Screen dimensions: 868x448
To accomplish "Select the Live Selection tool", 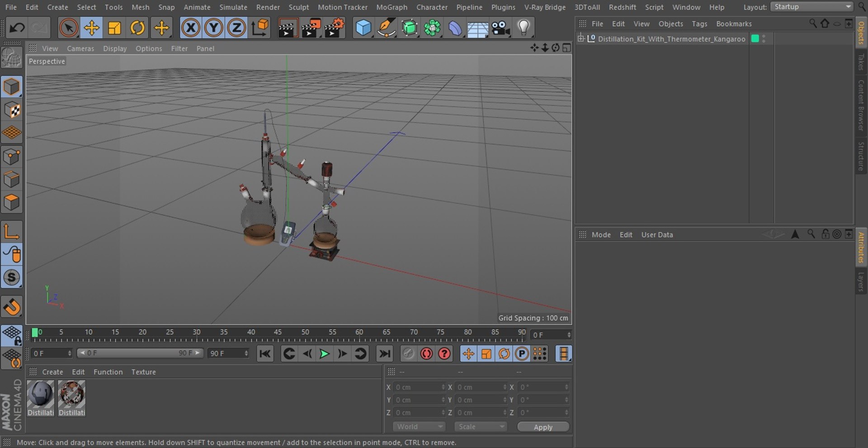I will click(x=68, y=28).
